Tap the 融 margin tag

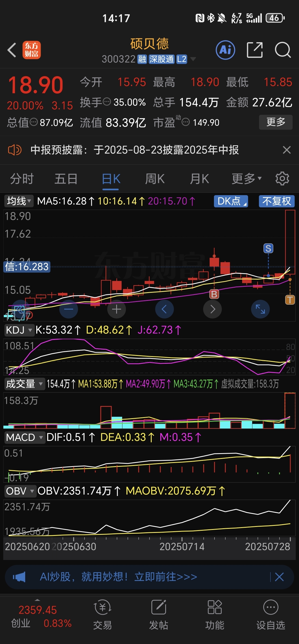[x=142, y=59]
